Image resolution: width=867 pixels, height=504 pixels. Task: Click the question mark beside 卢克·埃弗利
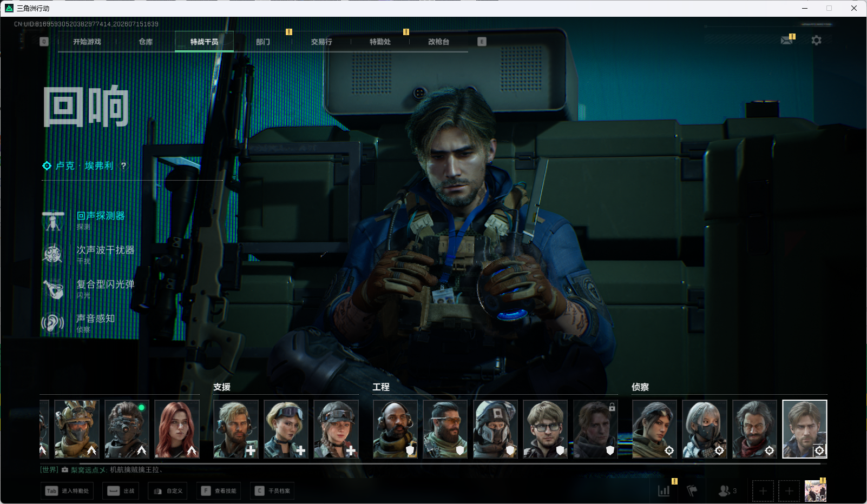point(123,166)
